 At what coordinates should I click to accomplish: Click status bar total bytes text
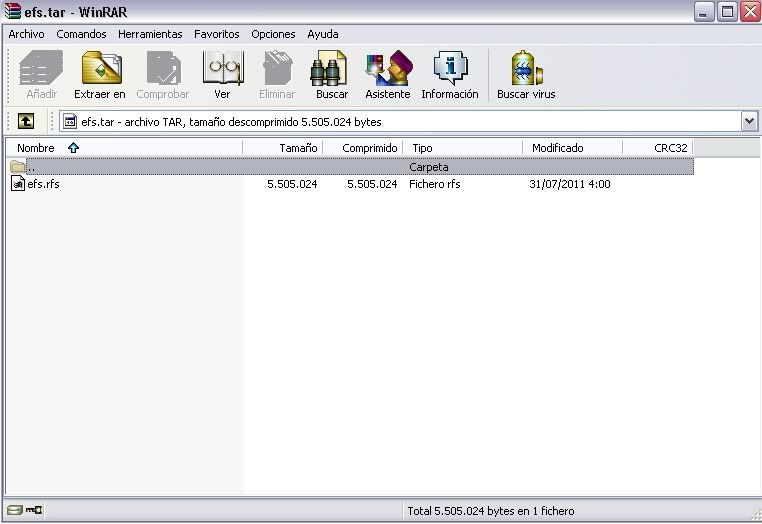click(x=491, y=511)
